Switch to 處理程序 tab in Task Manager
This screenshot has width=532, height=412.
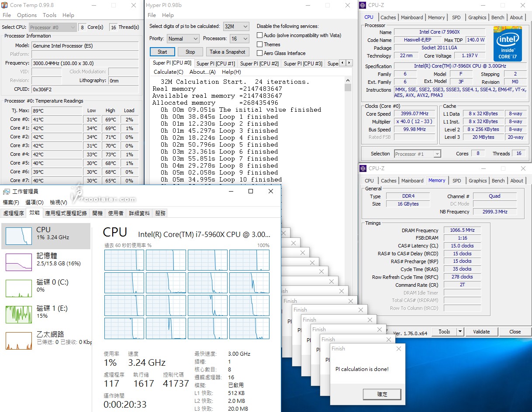(14, 213)
